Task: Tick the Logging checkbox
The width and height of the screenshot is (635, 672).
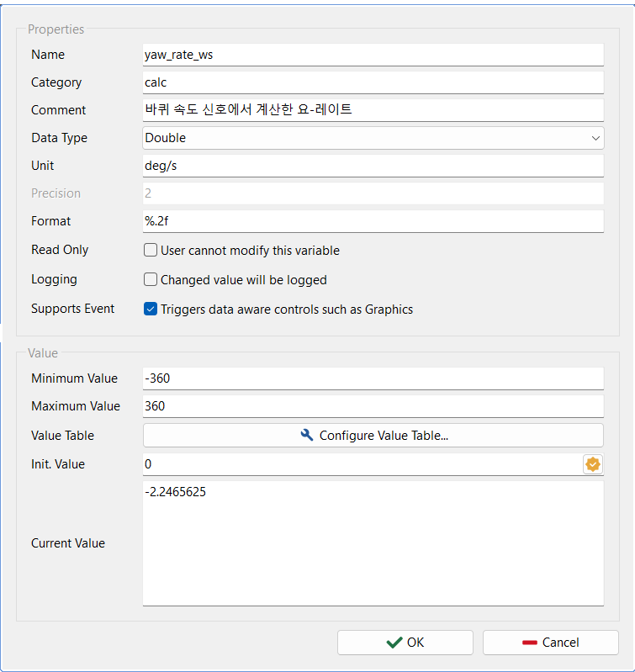Action: click(x=151, y=279)
